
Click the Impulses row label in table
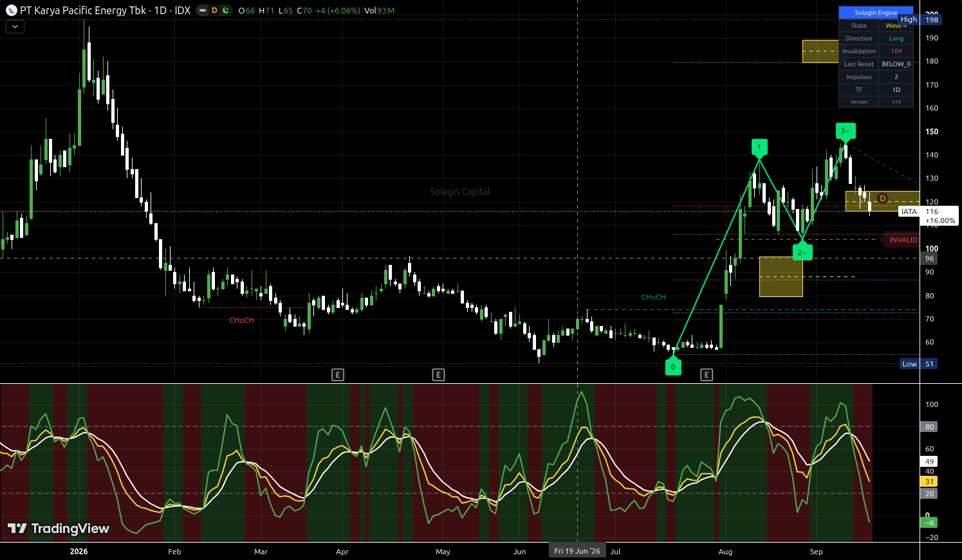pyautogui.click(x=859, y=77)
